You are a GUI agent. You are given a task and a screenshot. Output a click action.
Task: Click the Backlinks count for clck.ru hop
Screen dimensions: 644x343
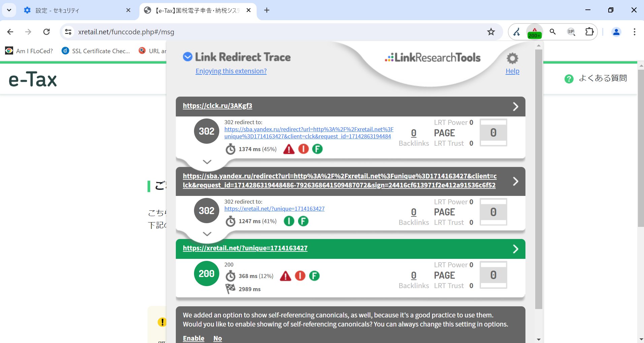point(414,133)
